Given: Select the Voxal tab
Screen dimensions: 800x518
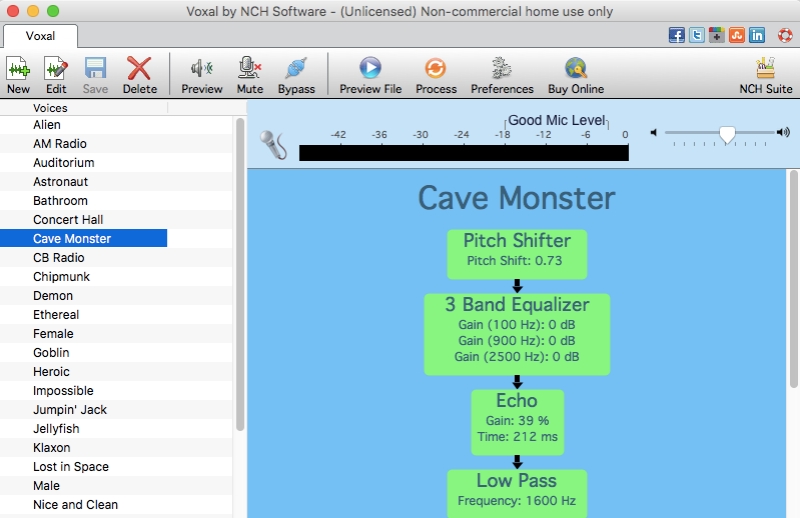Looking at the screenshot, I should click(x=40, y=36).
